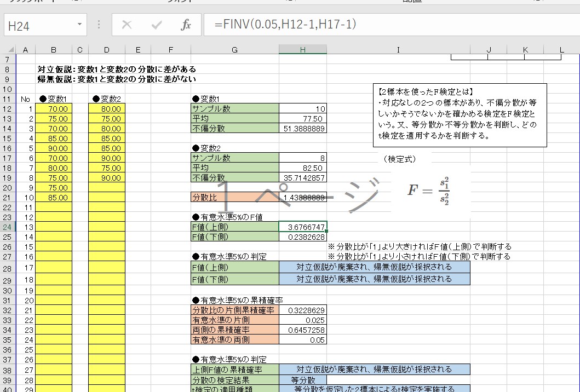Select row 28 judgment result cell

point(374,267)
